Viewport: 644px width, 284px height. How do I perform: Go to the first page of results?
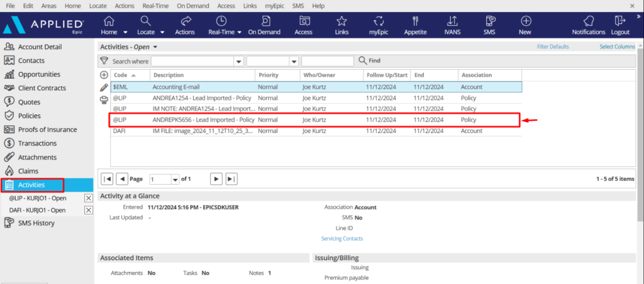[108, 179]
